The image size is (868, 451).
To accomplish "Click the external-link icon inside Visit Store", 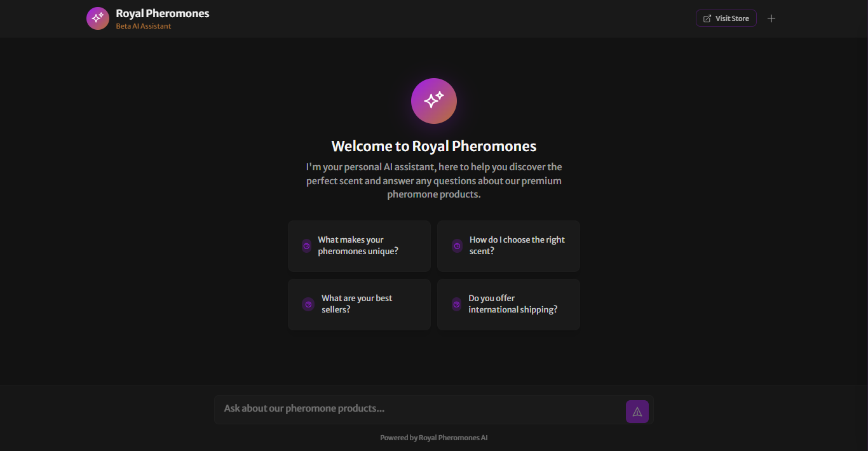I will (706, 18).
